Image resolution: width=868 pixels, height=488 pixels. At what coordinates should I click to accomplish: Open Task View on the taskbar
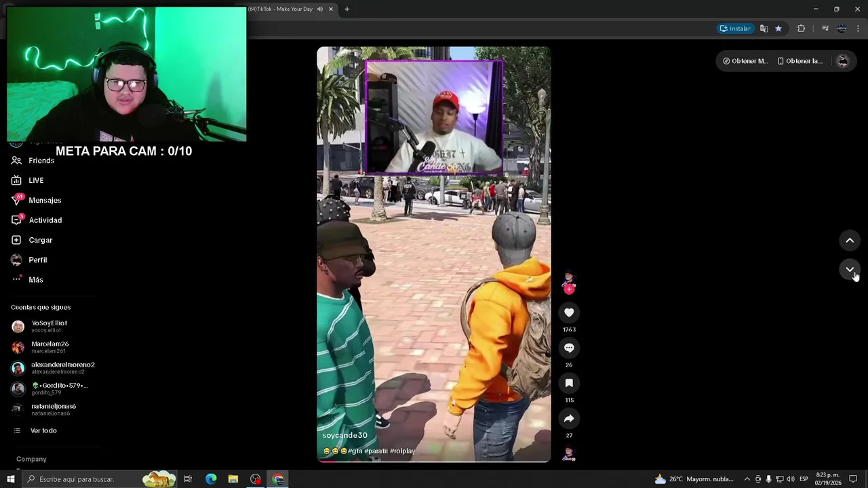188,479
